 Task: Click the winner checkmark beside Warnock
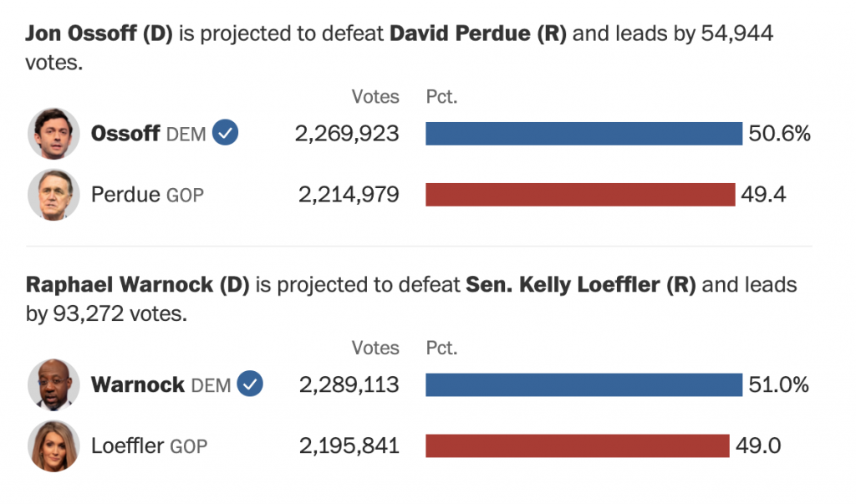250,384
